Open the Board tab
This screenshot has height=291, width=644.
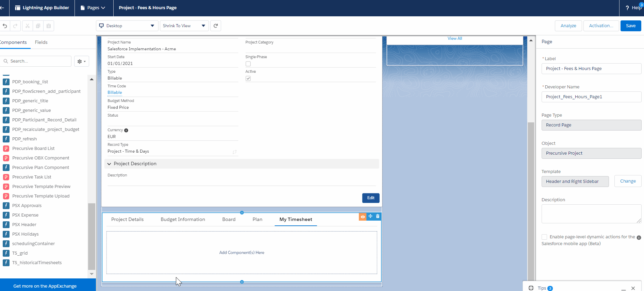(229, 219)
